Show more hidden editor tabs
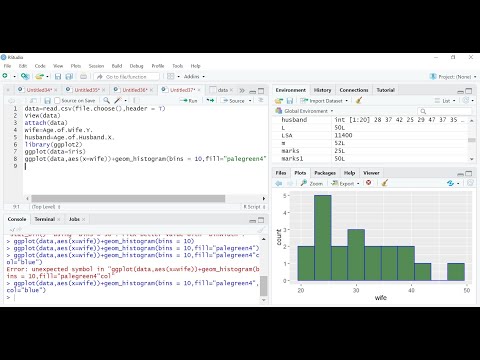The height and width of the screenshot is (360, 480). [242, 90]
